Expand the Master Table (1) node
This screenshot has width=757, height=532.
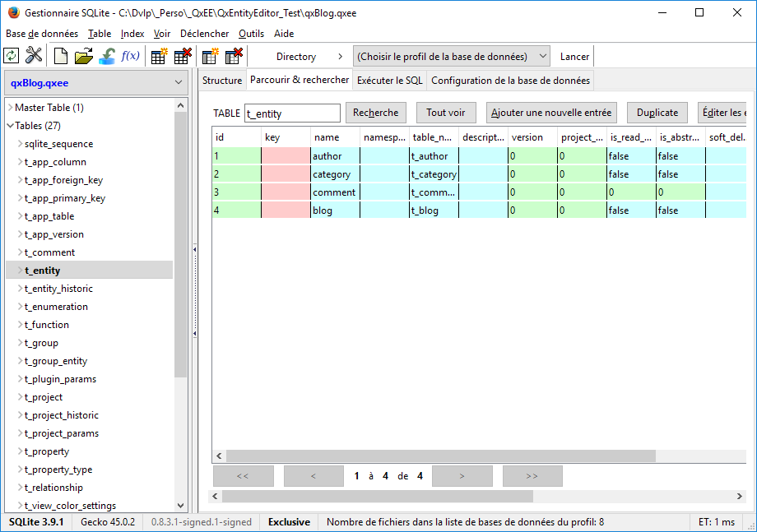click(x=10, y=108)
